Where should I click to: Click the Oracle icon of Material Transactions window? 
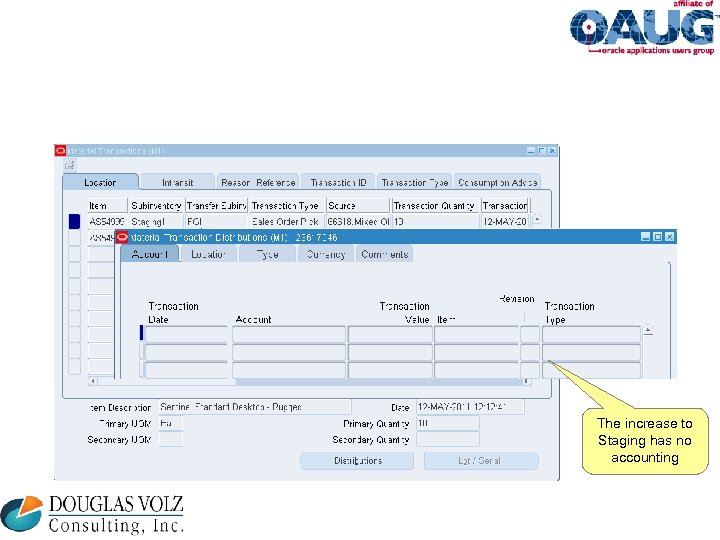[x=61, y=151]
